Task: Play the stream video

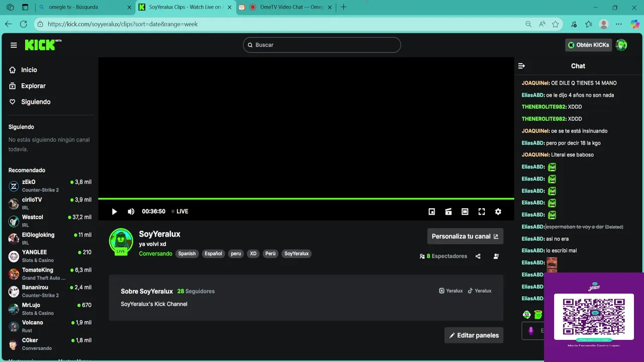Action: tap(114, 212)
